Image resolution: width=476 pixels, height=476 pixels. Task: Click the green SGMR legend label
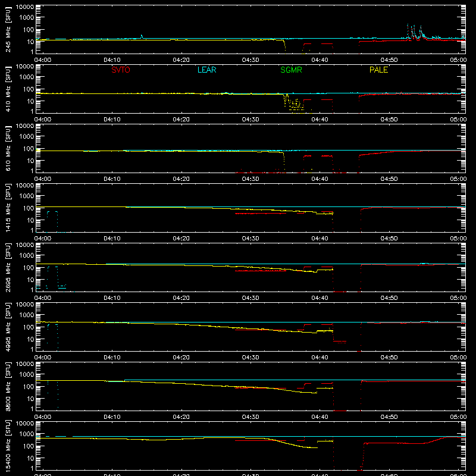point(291,70)
